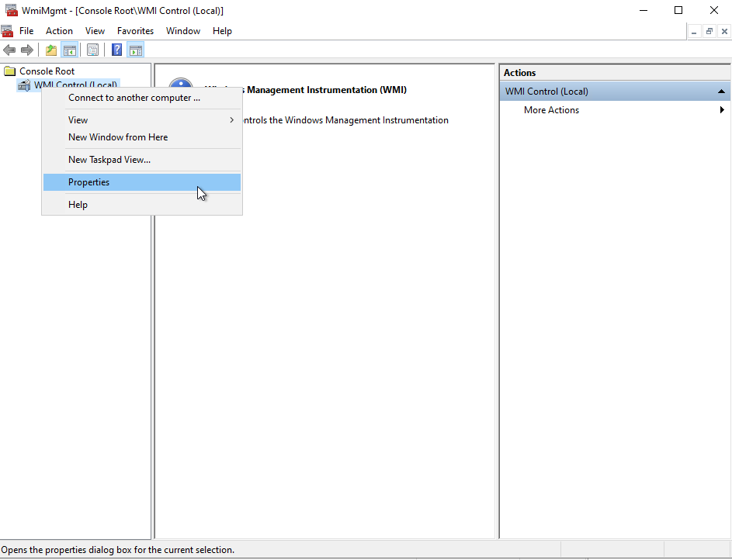The height and width of the screenshot is (560, 732).
Task: Click the Up One Level folder icon
Action: pos(51,50)
